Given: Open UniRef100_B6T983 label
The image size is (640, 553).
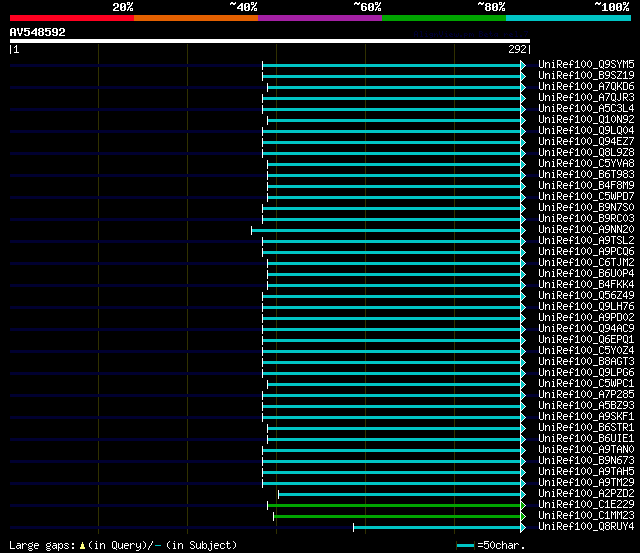Looking at the screenshot, I should coord(586,175).
